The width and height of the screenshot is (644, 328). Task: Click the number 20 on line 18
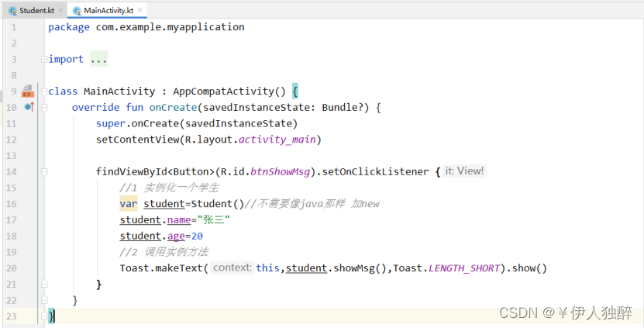coord(197,236)
